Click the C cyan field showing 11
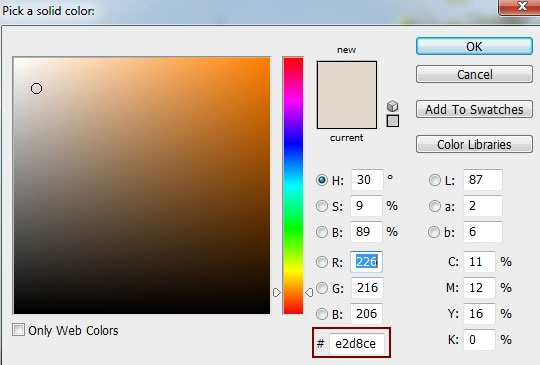Screen dimensions: 540x365 coord(479,262)
